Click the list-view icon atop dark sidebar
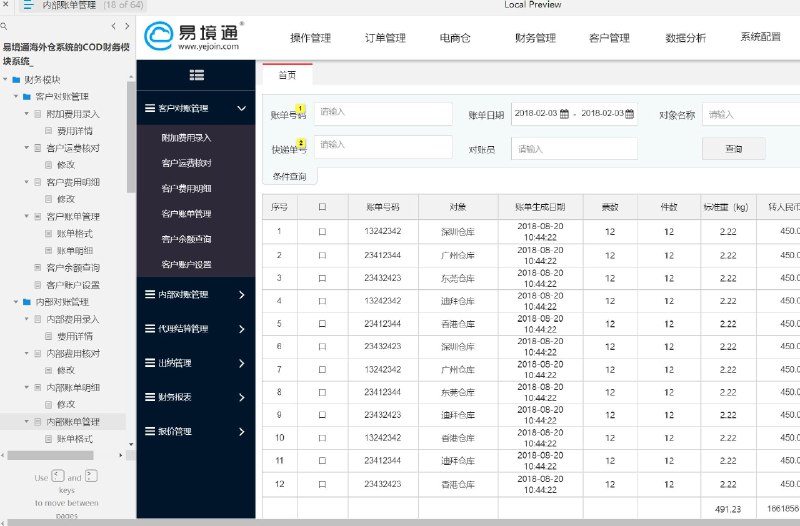Screen dimensions: 800x526 [x=196, y=76]
